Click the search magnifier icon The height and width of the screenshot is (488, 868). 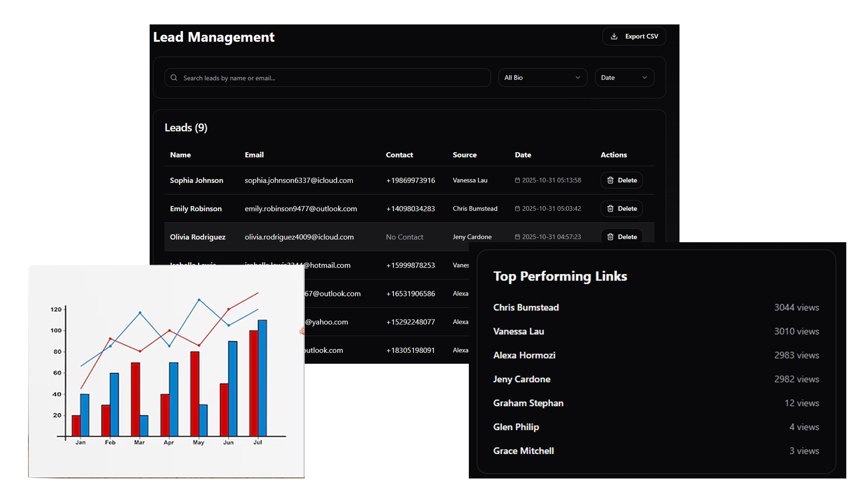pos(174,78)
